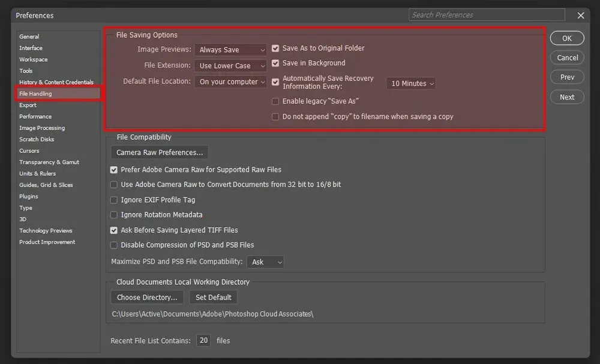Click the Cancel button
This screenshot has height=364, width=600.
coord(567,58)
